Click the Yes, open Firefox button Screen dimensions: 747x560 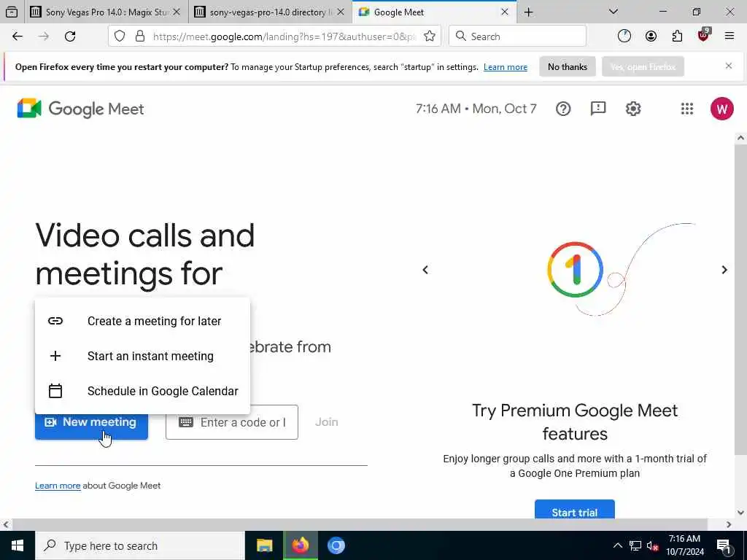pos(643,66)
